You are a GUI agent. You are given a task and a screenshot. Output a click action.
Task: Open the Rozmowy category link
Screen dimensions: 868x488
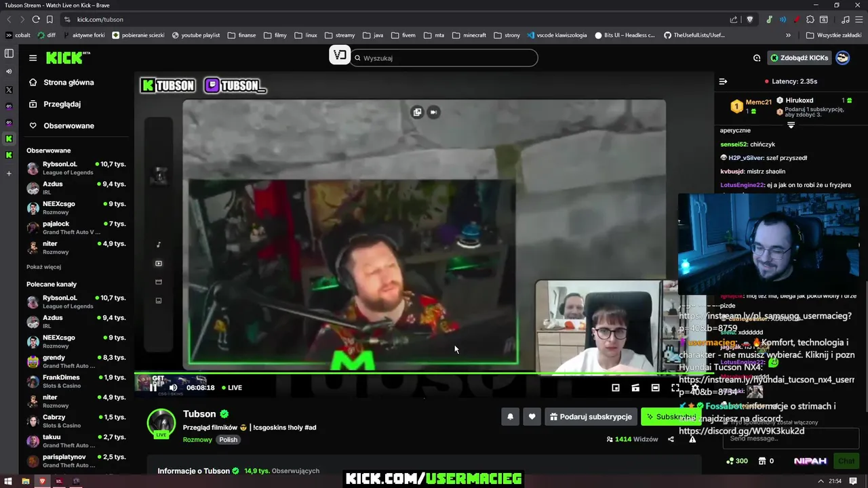point(197,440)
